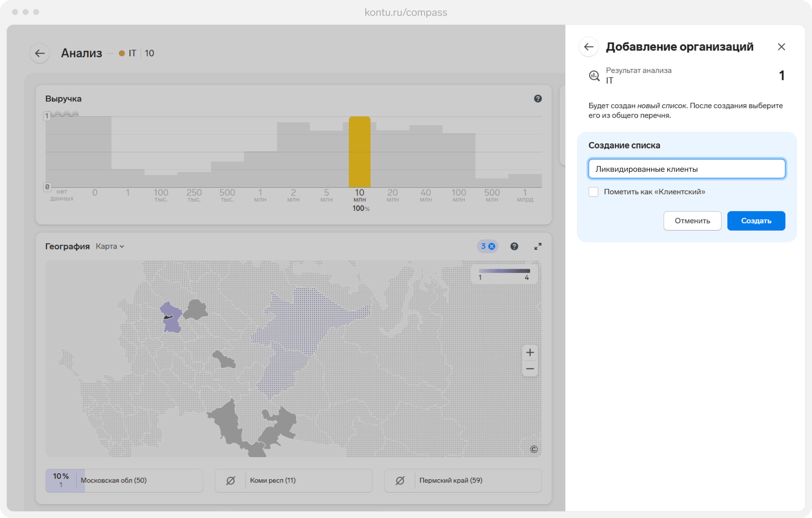The height and width of the screenshot is (518, 812).
Task: Enable Пометить как «Клиентский» checkbox
Action: pos(594,192)
